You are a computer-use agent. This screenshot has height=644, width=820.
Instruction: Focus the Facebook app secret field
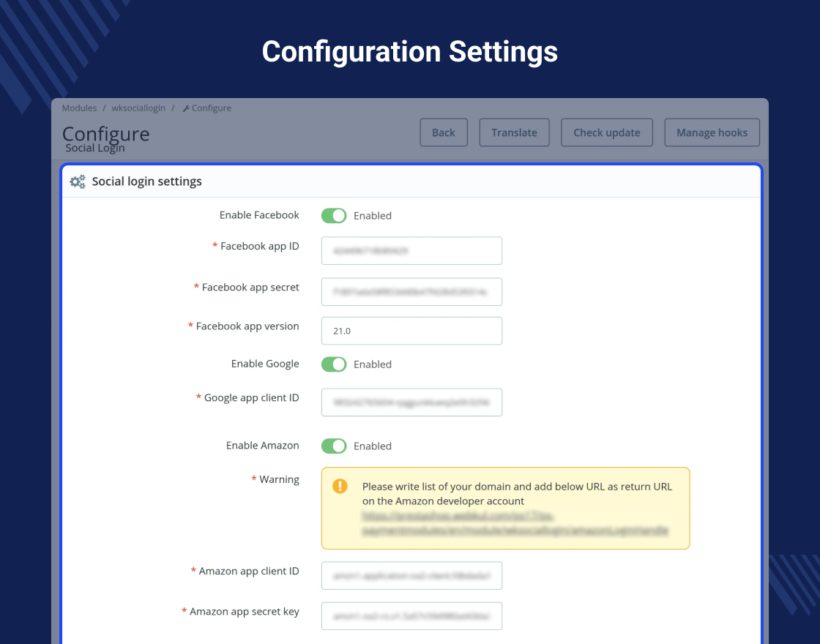tap(411, 291)
